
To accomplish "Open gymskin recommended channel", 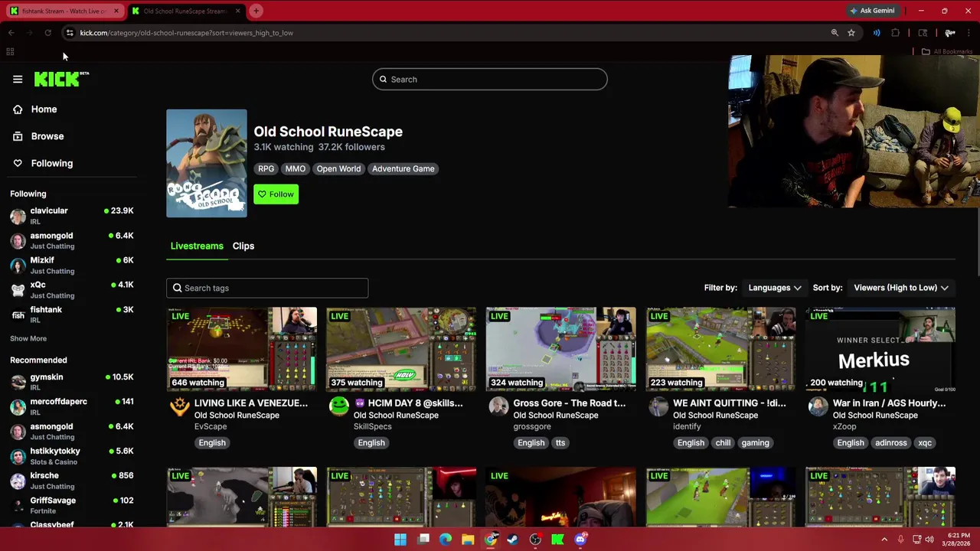I will coord(71,382).
